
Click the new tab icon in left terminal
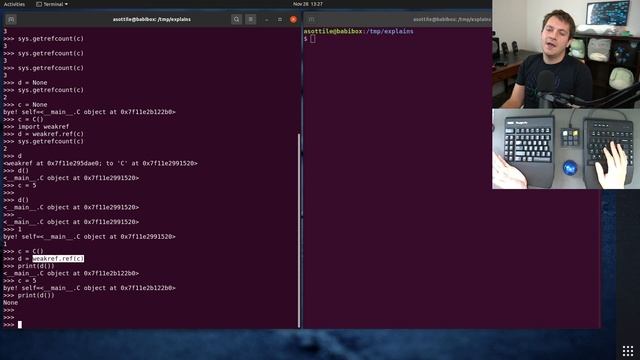coord(11,19)
